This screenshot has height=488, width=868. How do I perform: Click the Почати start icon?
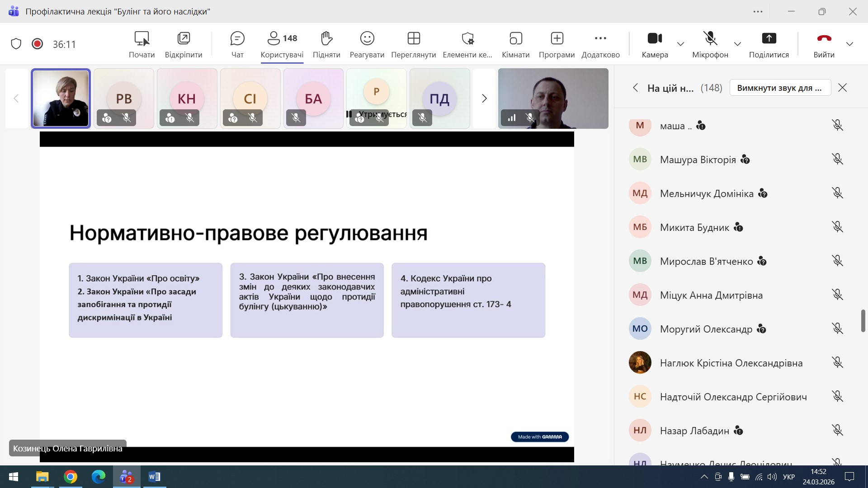[x=142, y=39]
